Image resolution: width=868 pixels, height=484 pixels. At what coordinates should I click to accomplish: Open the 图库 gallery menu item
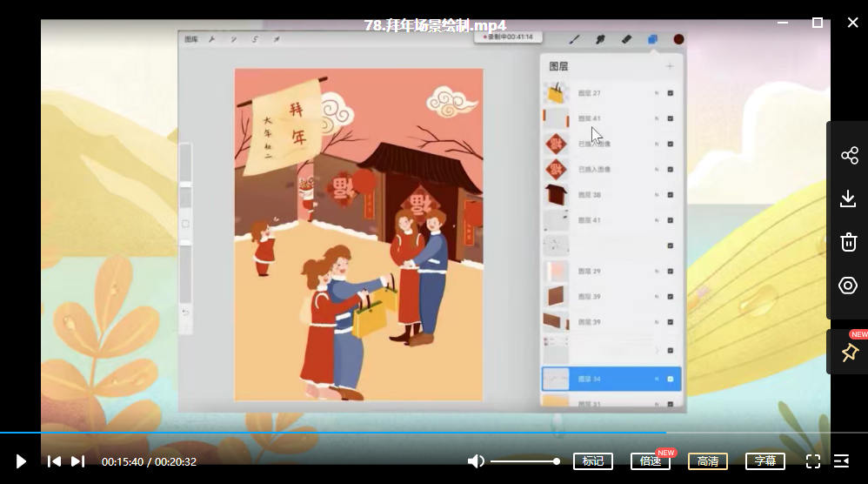[191, 39]
